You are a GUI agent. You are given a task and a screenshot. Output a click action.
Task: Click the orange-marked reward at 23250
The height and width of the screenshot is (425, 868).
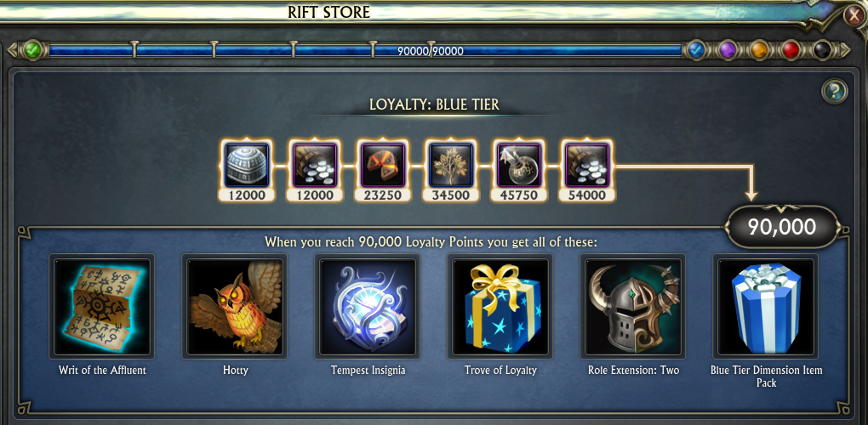coord(383,164)
